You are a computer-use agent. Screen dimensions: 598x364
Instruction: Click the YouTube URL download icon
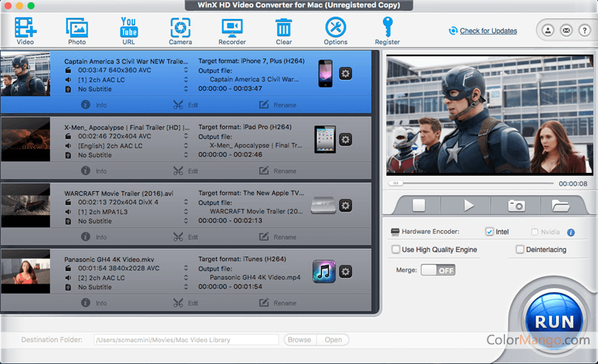point(129,28)
